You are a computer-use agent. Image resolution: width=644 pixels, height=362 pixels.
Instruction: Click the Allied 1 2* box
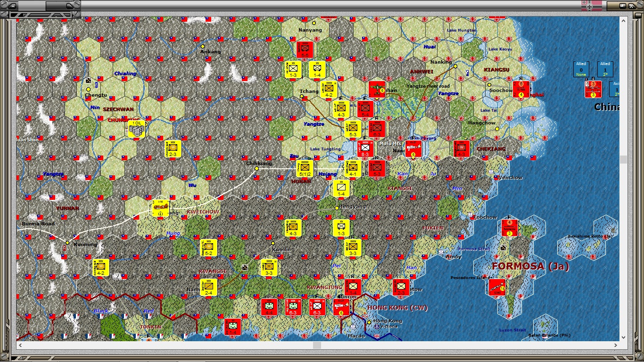click(x=605, y=69)
